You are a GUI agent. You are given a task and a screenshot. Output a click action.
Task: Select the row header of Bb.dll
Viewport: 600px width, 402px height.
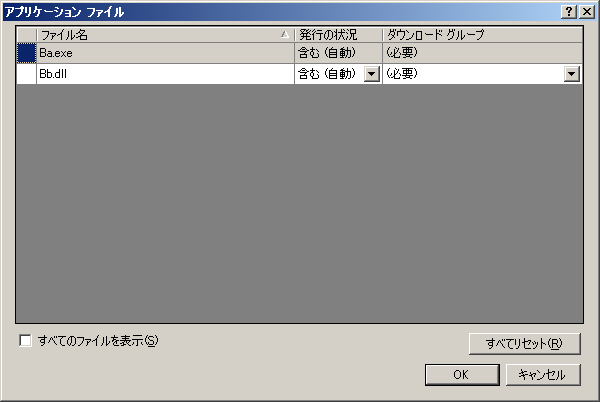point(26,74)
